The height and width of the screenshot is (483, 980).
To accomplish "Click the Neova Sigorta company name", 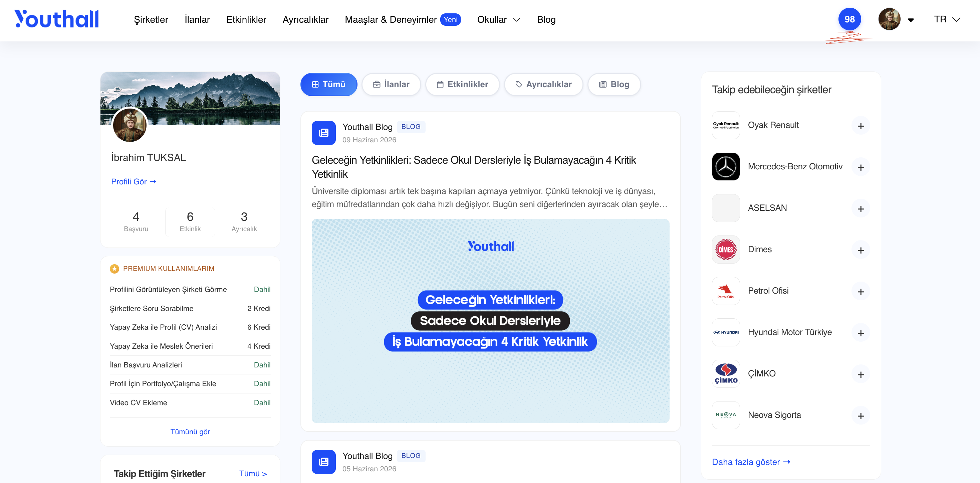I will click(x=774, y=416).
